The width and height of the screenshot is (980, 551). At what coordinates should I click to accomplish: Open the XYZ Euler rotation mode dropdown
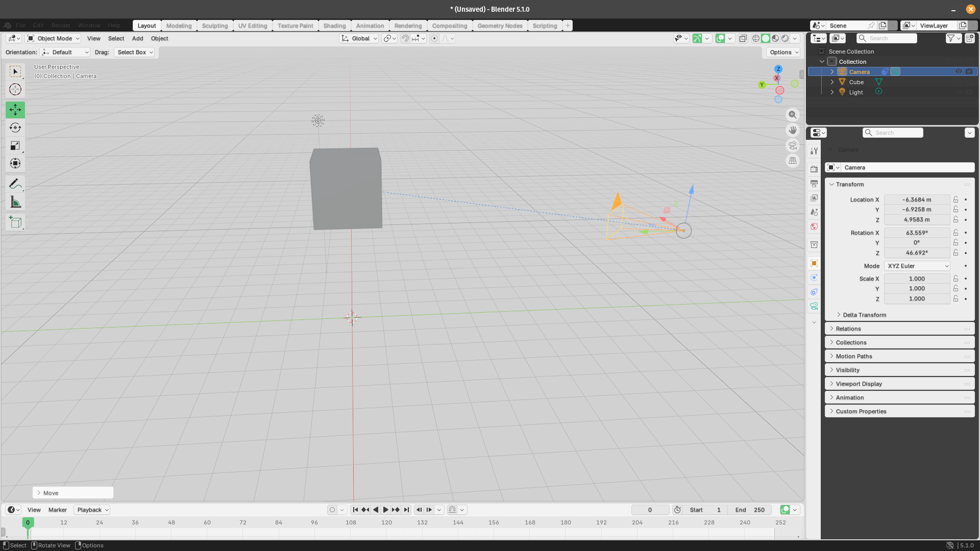pos(917,266)
